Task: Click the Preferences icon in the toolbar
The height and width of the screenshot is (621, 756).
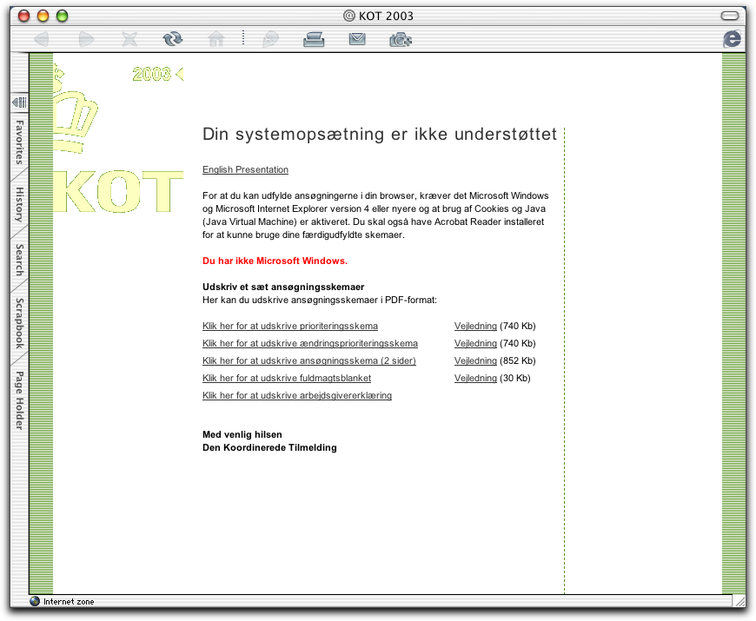Action: click(x=401, y=39)
